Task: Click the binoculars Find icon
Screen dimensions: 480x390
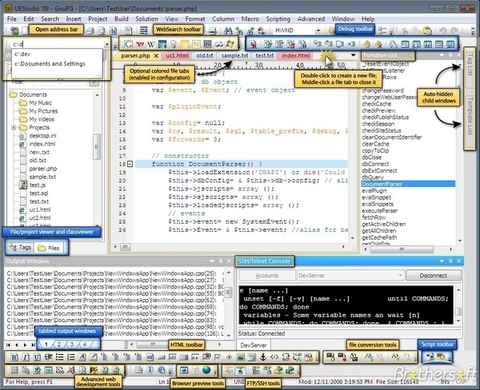Action: tap(228, 31)
